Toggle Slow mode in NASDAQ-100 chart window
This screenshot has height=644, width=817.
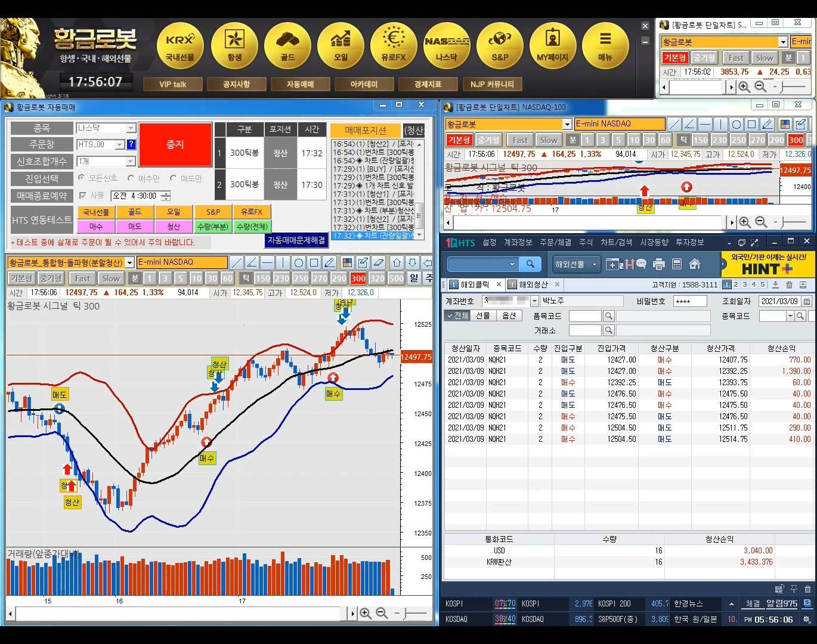[x=549, y=140]
